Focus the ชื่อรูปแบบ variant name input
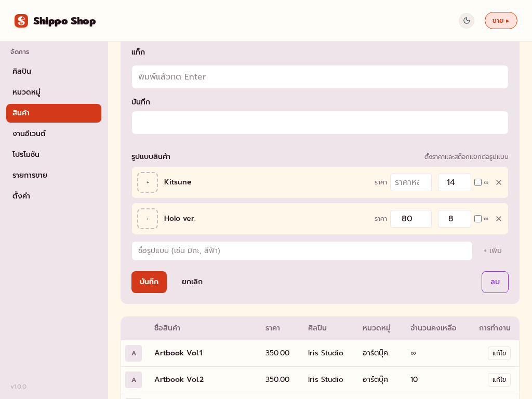 click(302, 251)
